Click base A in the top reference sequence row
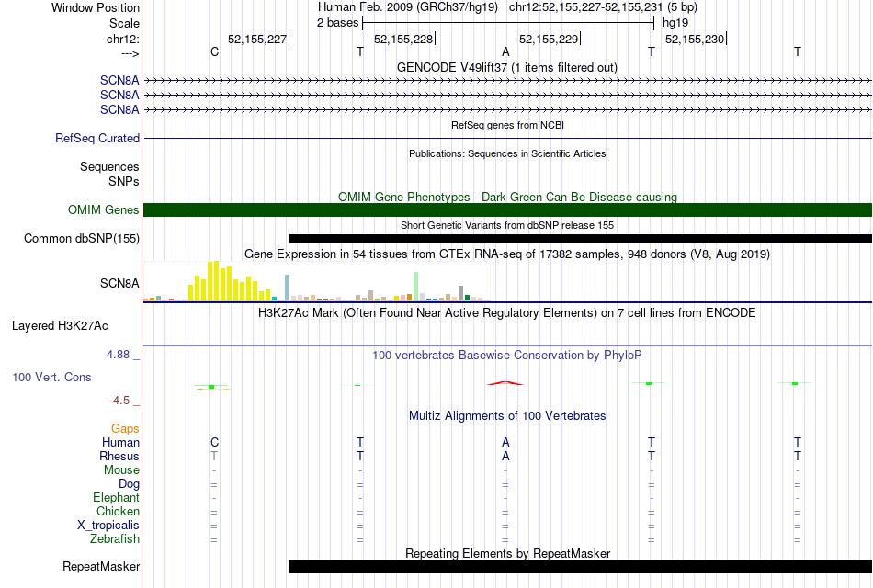This screenshot has height=588, width=873. point(505,51)
